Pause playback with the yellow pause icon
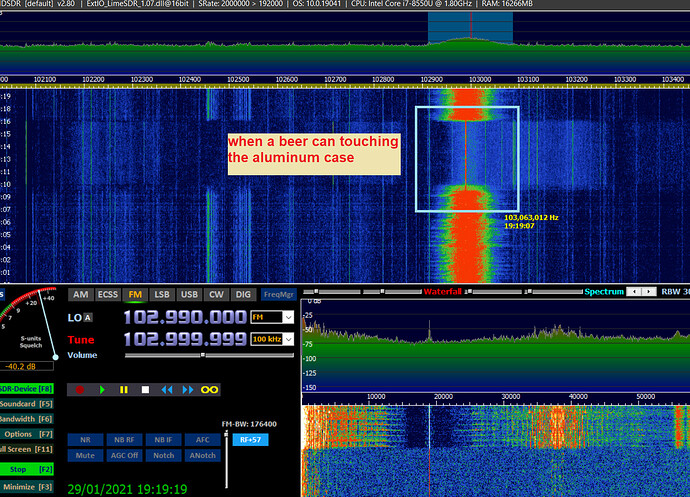Viewport: 690px width, 497px height. click(124, 390)
